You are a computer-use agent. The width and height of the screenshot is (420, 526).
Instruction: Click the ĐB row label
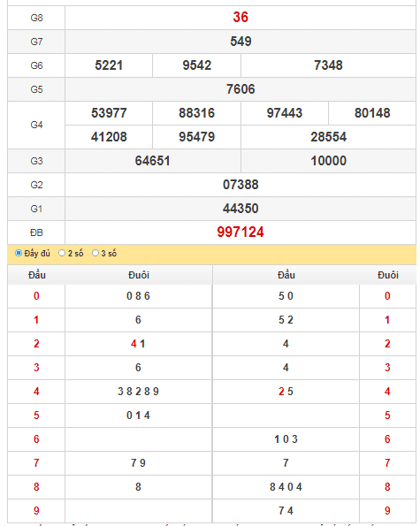(36, 233)
